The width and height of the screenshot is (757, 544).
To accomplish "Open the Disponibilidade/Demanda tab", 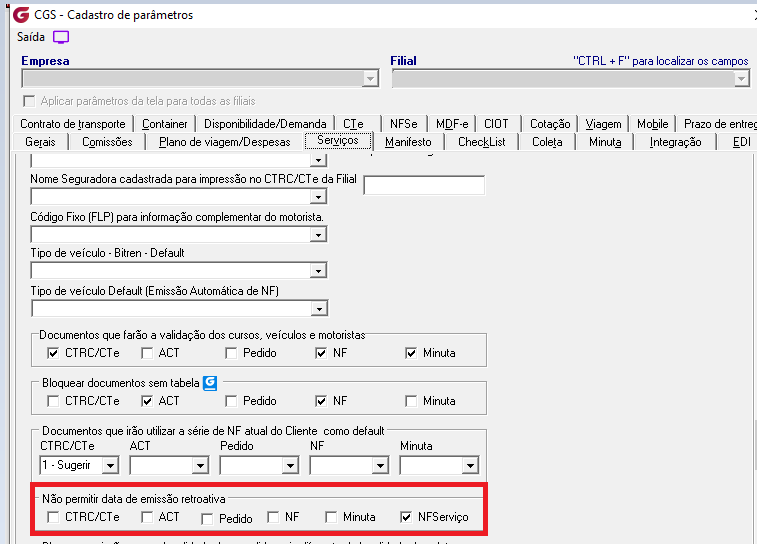I will pyautogui.click(x=265, y=124).
